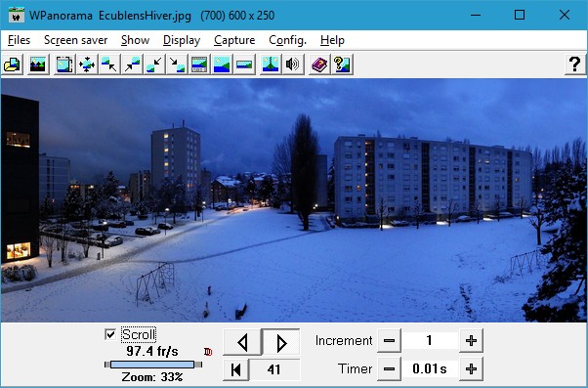588x388 pixels.
Task: Open the Screen saver menu
Action: coord(76,40)
